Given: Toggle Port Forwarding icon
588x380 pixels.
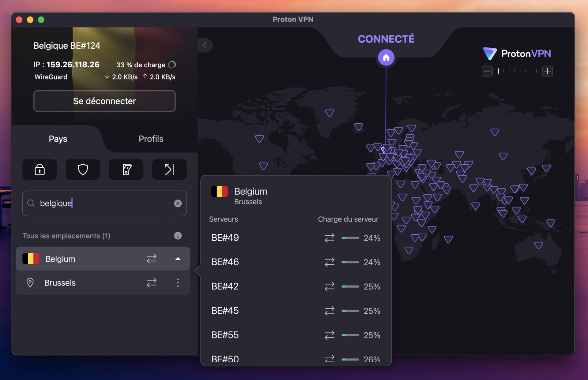Looking at the screenshot, I should click(x=169, y=169).
